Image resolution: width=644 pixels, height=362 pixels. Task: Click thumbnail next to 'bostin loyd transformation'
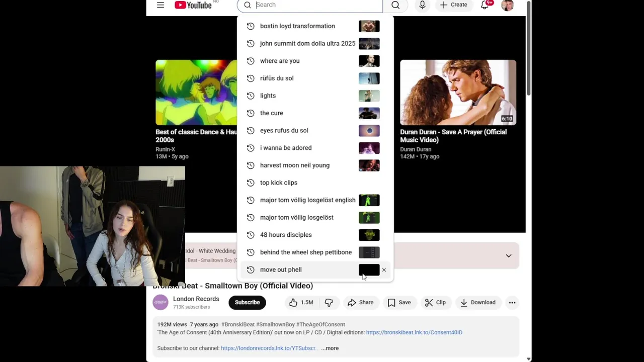[369, 26]
